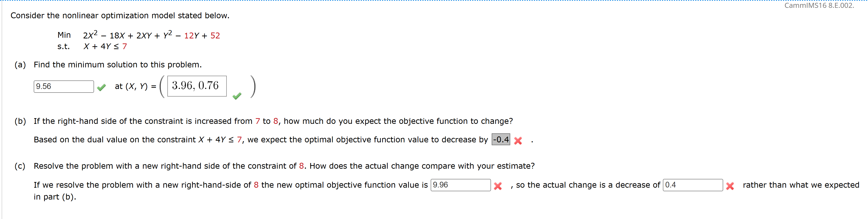
Task: Click the dotted blue border at page top
Action: click(434, 1)
